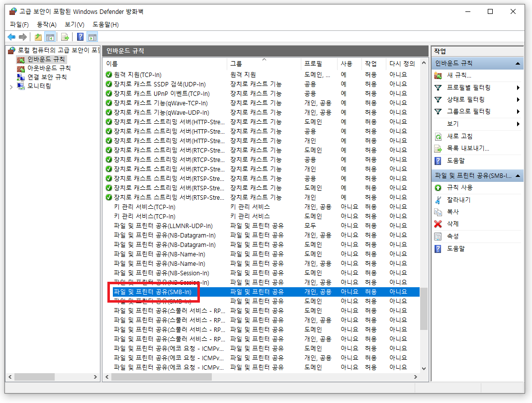Sort by the 그룹 column header

click(264, 64)
